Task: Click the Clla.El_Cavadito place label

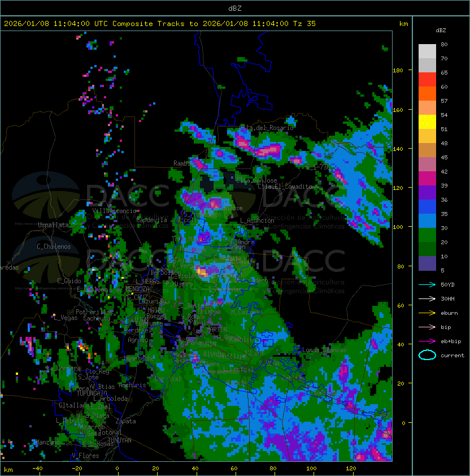Action: 285,187
